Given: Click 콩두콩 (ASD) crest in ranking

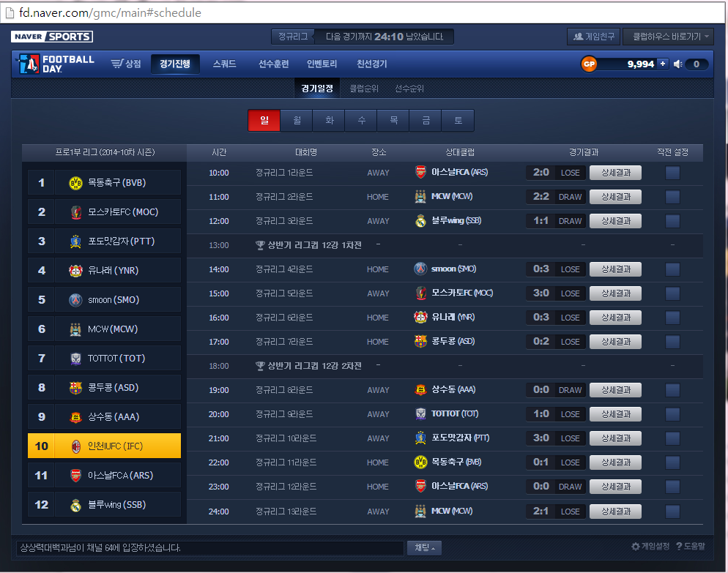Looking at the screenshot, I should (75, 387).
